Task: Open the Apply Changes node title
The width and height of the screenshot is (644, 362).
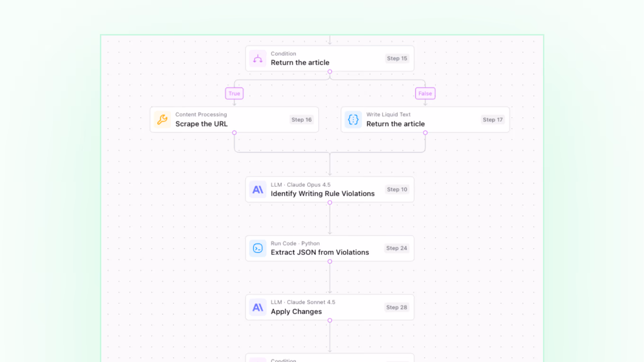Action: (x=296, y=312)
